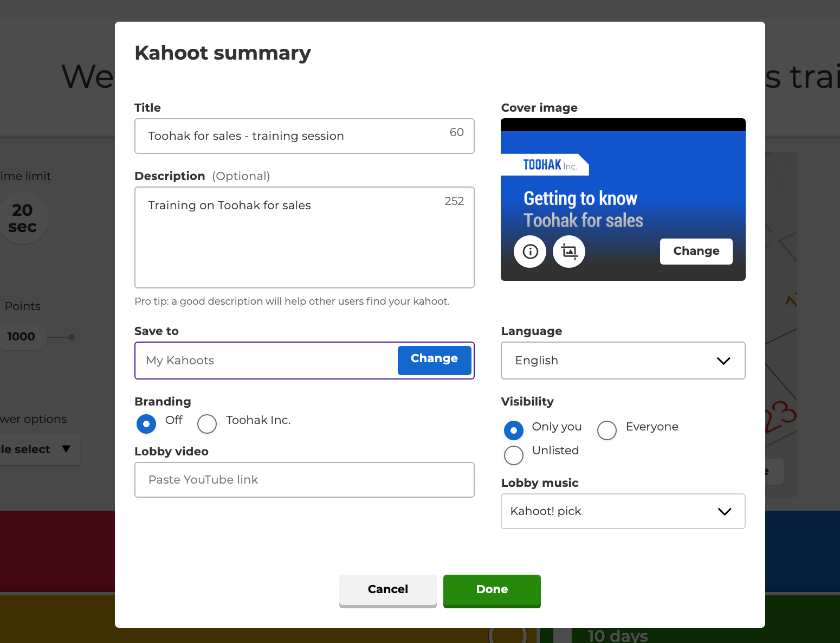Click the Paste YouTube link field

coord(305,480)
